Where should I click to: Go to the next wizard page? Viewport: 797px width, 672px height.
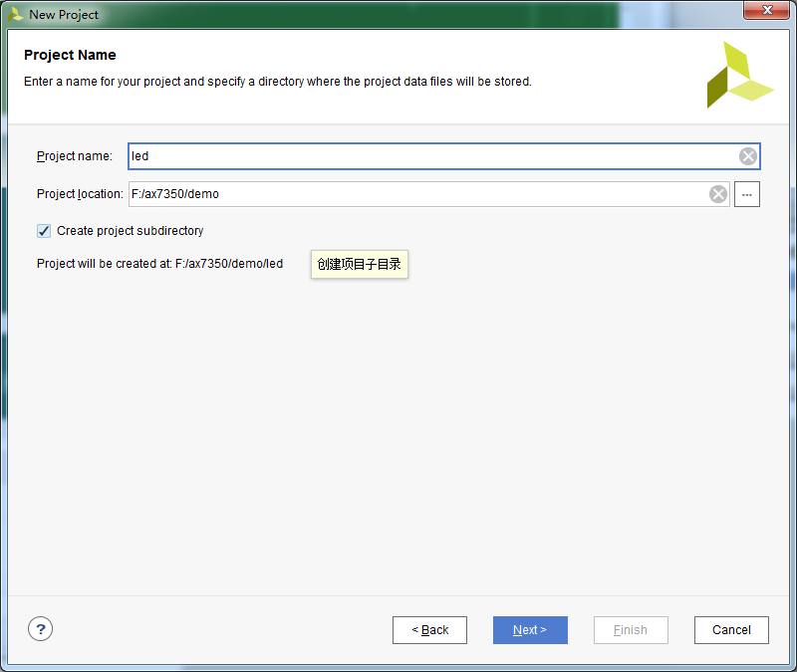[x=530, y=630]
